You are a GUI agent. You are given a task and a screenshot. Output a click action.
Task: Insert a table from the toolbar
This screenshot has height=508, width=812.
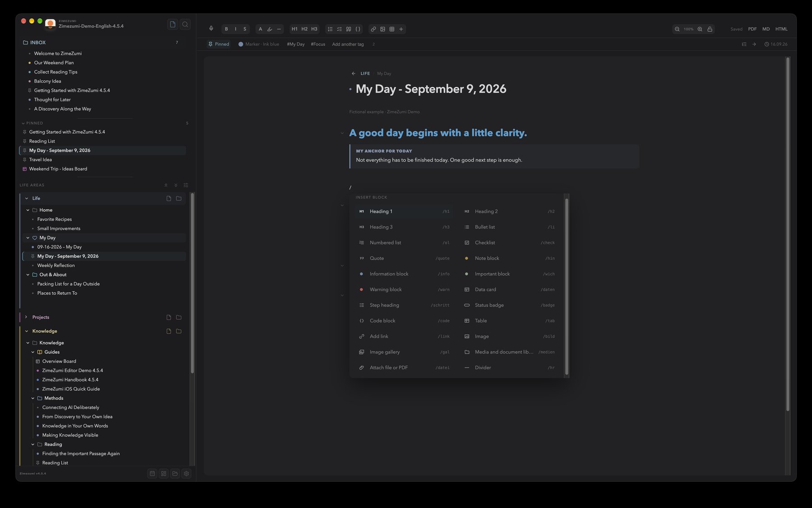[x=392, y=29]
